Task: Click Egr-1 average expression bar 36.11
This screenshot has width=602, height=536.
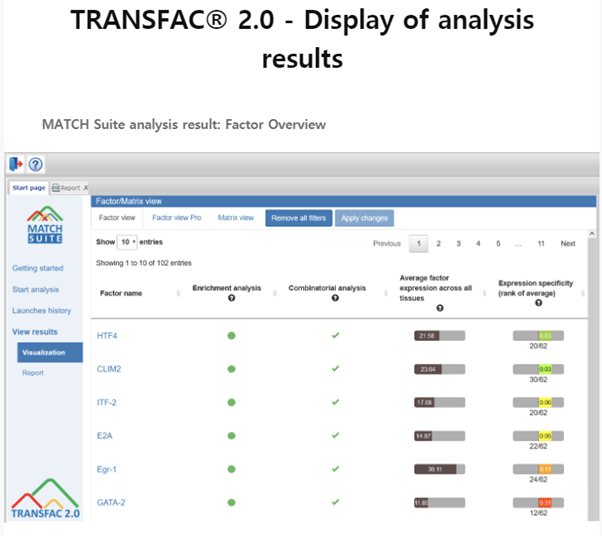Action: coord(440,469)
